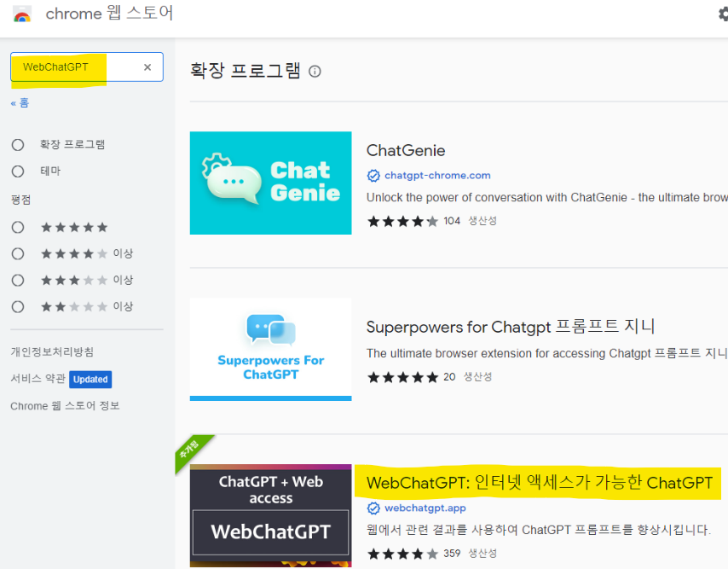The image size is (728, 569).
Task: Choose the four stars 이상 rating filter
Action: [x=18, y=253]
